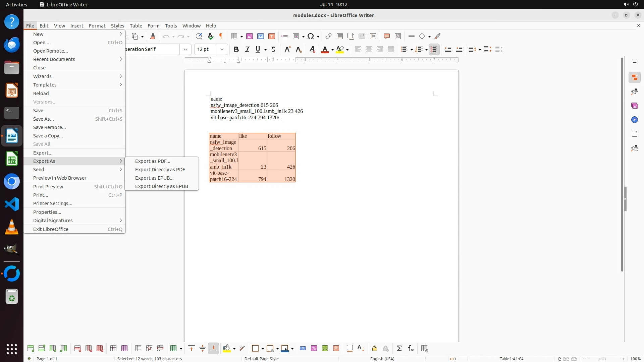Toggle Italic formatting

(x=247, y=49)
